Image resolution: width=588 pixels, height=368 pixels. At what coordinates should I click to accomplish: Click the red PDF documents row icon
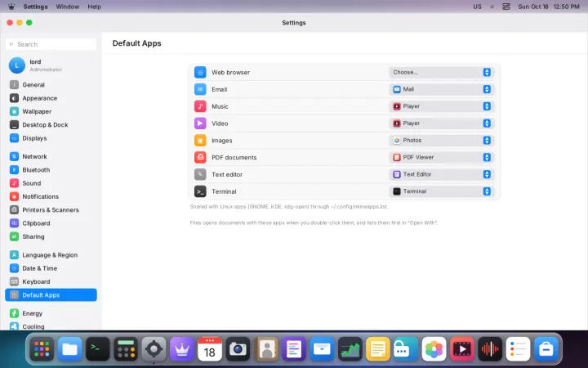click(x=200, y=157)
